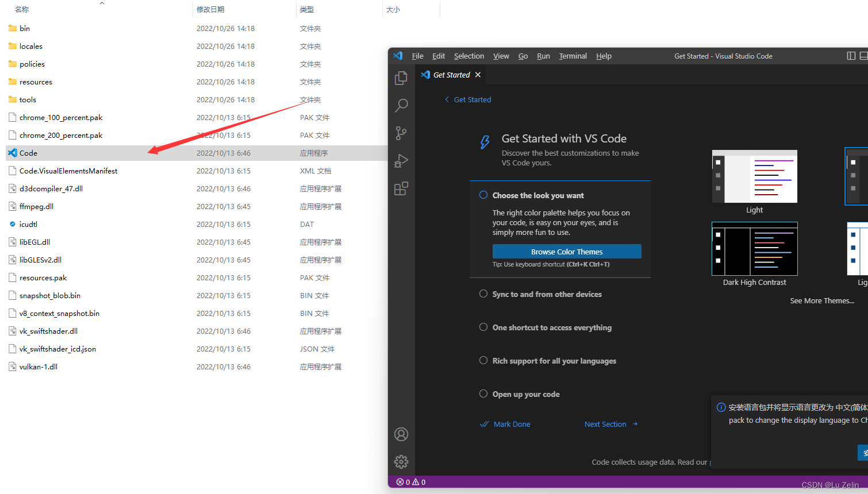Select libEGL.dll file name
Image resolution: width=868 pixels, height=494 pixels.
(x=34, y=242)
